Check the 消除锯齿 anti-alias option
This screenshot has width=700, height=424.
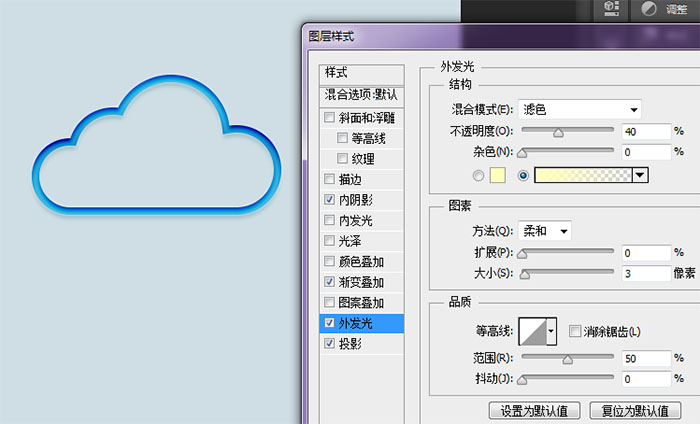575,331
